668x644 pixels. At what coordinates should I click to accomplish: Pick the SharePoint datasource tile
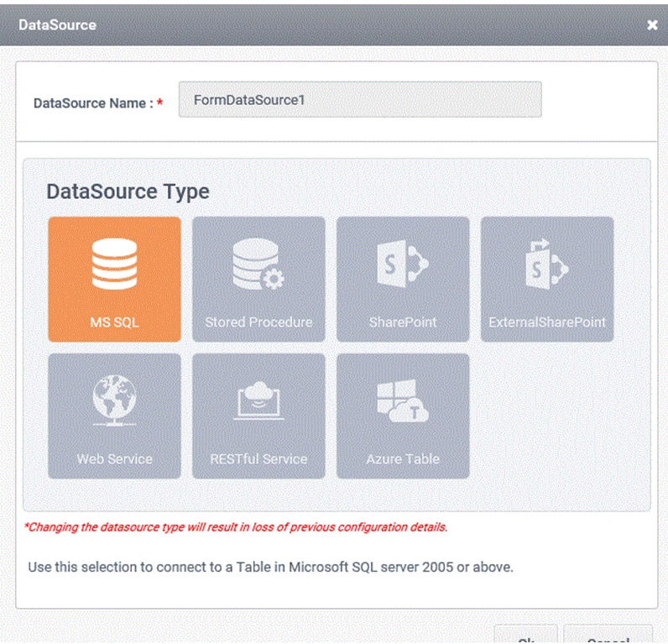(403, 279)
